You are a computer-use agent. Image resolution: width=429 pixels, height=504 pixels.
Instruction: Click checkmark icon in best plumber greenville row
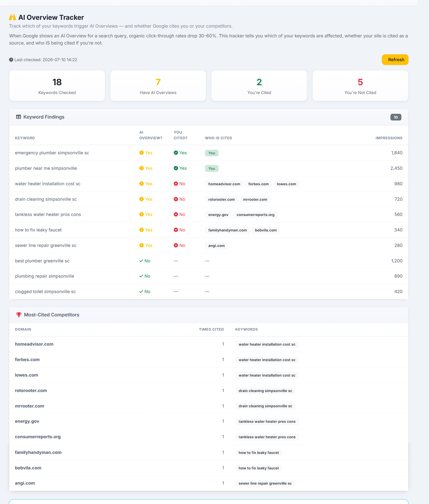click(x=141, y=261)
